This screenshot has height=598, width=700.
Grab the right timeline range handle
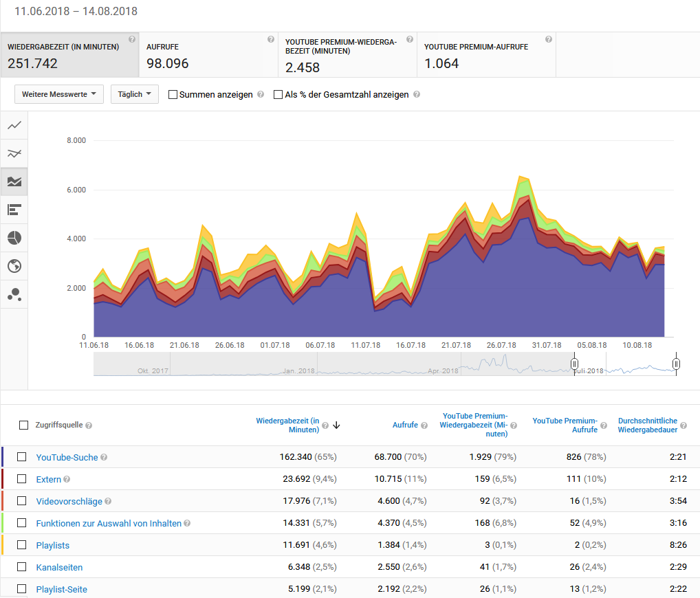click(x=677, y=364)
